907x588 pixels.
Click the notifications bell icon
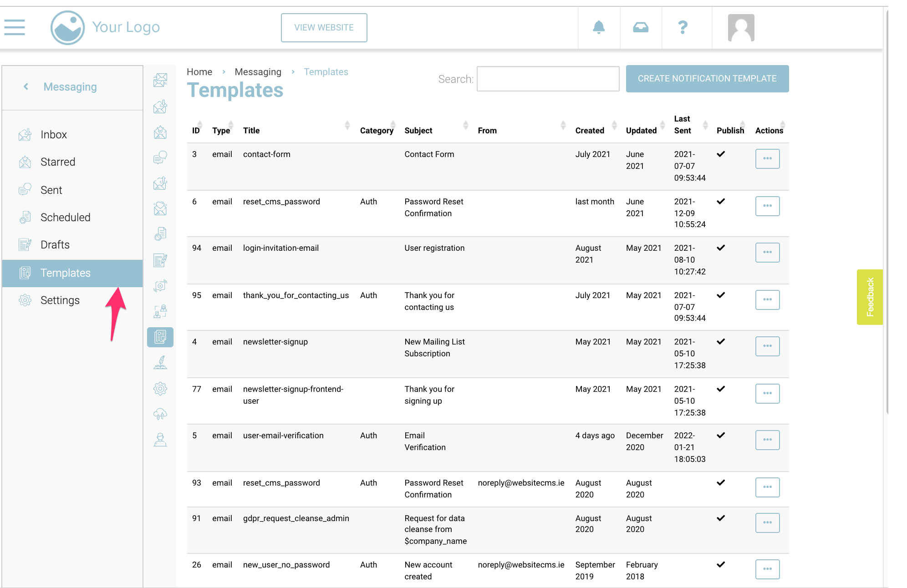click(599, 27)
